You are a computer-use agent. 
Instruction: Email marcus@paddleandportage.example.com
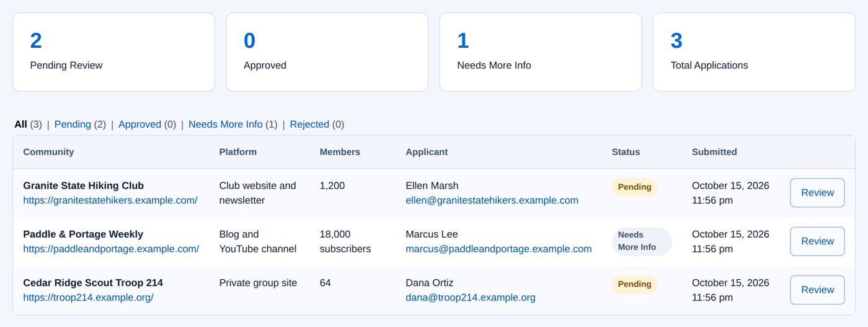[x=498, y=249]
